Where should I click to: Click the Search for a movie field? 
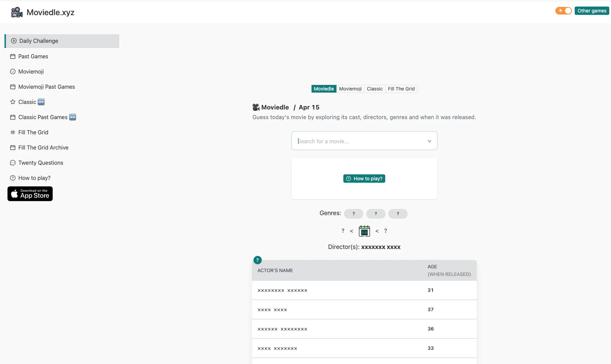click(360, 141)
